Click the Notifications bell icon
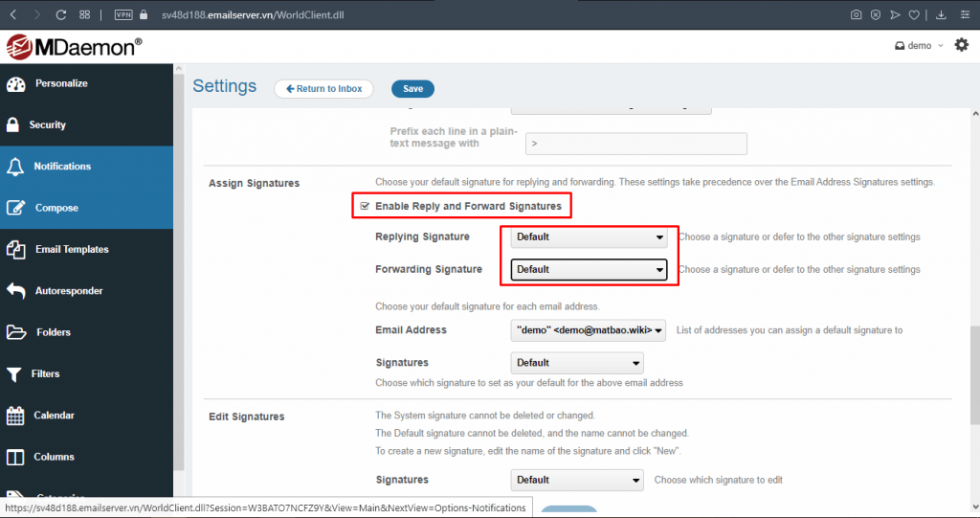This screenshot has width=980, height=518. pos(14,167)
